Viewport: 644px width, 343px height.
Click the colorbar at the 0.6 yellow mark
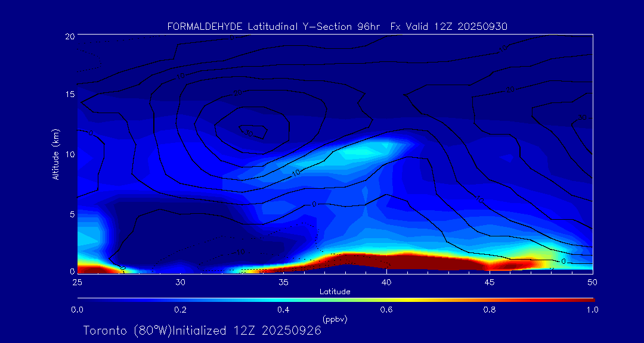pyautogui.click(x=386, y=299)
